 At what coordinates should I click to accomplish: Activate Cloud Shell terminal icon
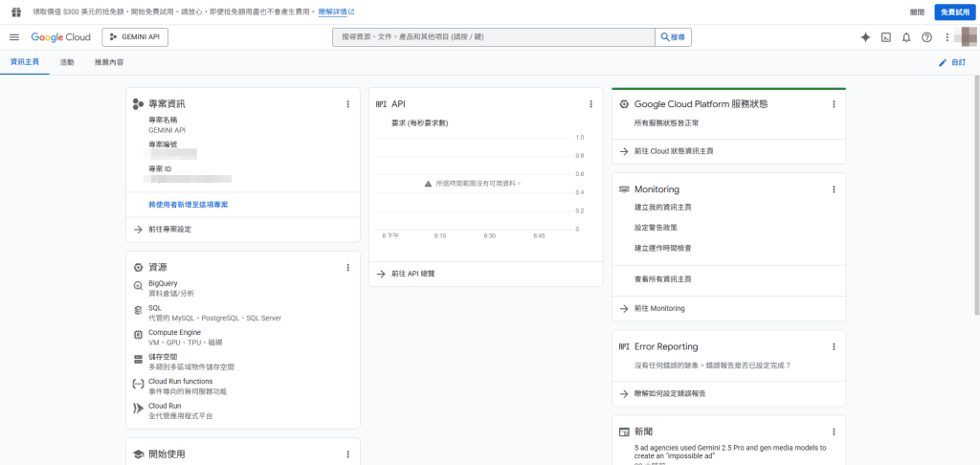pos(886,37)
